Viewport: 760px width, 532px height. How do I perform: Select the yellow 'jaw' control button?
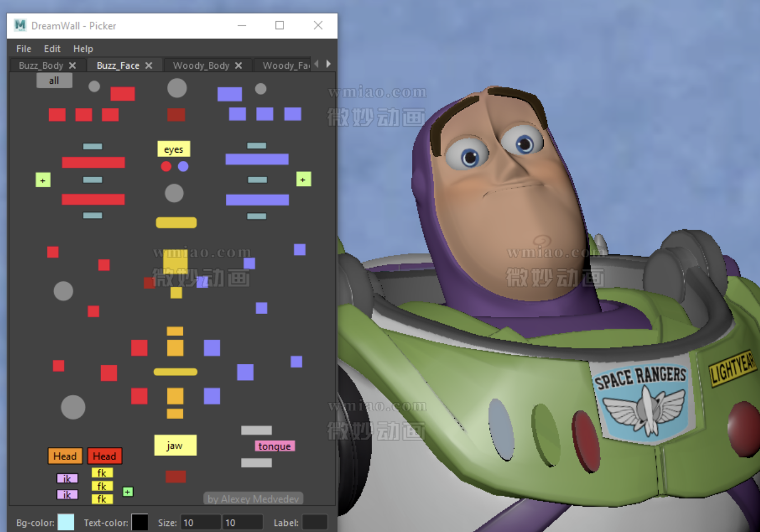click(175, 445)
